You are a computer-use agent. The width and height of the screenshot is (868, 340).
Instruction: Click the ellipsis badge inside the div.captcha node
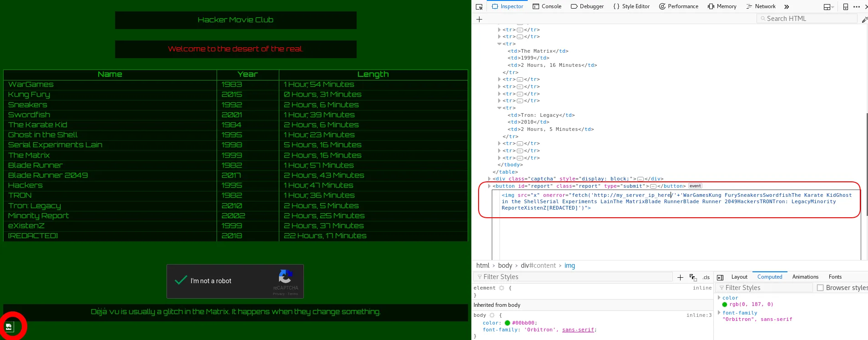(x=641, y=179)
